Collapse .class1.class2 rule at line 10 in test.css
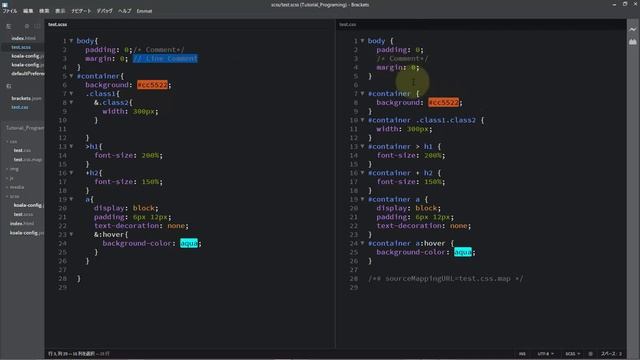This screenshot has width=640, height=360. click(362, 120)
